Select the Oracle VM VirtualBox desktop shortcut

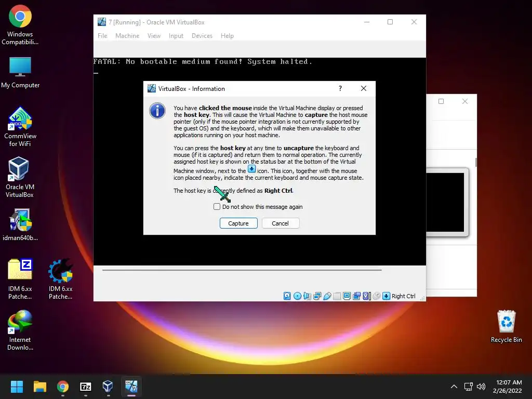pyautogui.click(x=19, y=178)
